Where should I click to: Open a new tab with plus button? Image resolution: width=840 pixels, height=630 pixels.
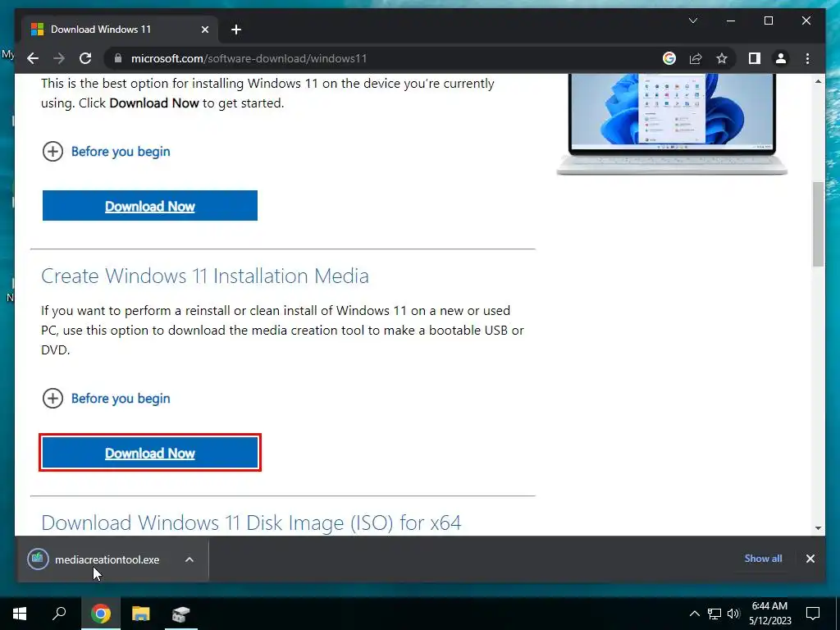235,30
